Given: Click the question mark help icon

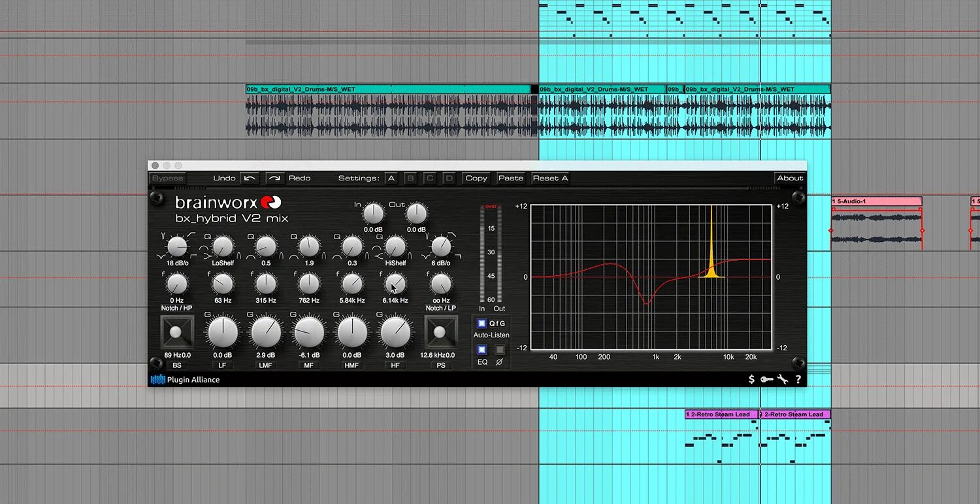Looking at the screenshot, I should coord(798,379).
